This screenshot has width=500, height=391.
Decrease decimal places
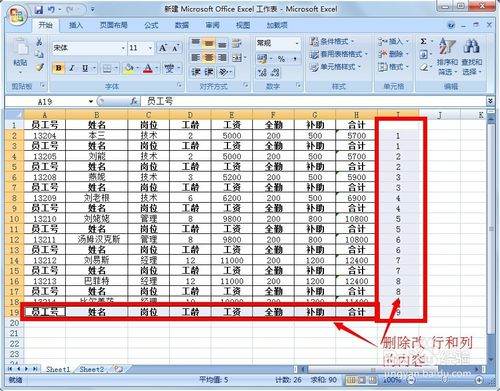point(275,72)
